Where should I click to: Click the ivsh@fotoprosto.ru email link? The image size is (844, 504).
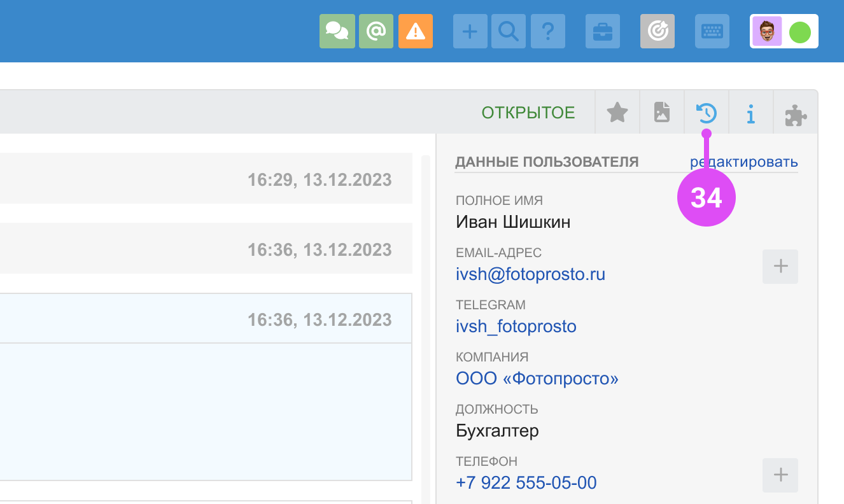point(530,274)
